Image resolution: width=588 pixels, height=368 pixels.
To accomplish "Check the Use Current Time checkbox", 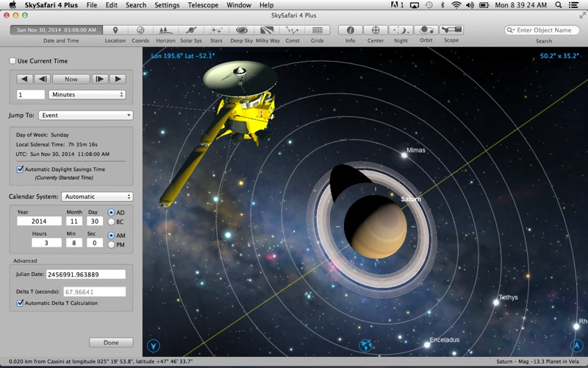I will (x=12, y=60).
